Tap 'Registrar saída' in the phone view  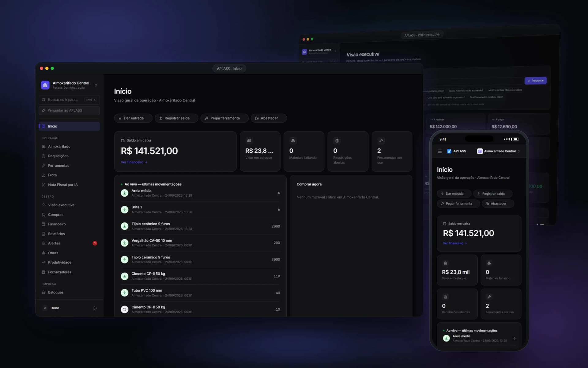click(493, 194)
